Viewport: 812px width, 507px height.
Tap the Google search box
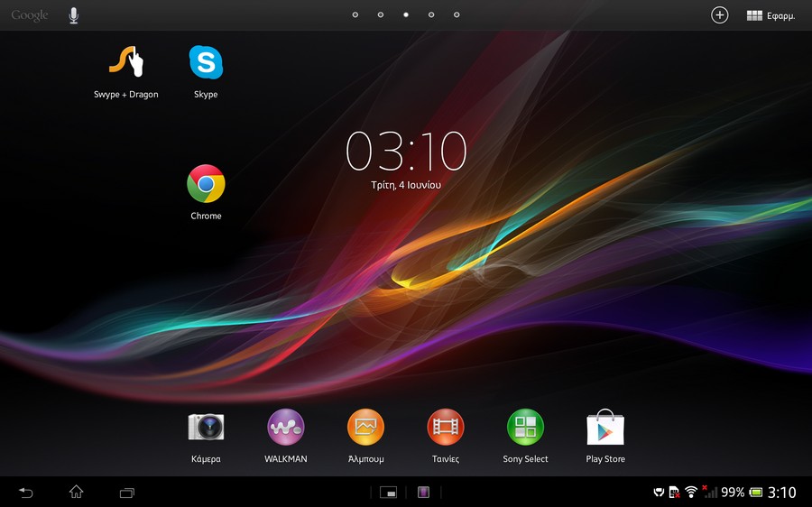point(30,15)
